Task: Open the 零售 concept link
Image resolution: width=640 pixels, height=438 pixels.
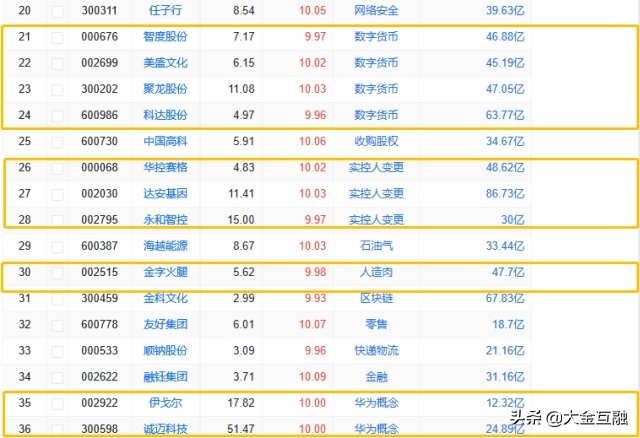Action: (x=376, y=324)
